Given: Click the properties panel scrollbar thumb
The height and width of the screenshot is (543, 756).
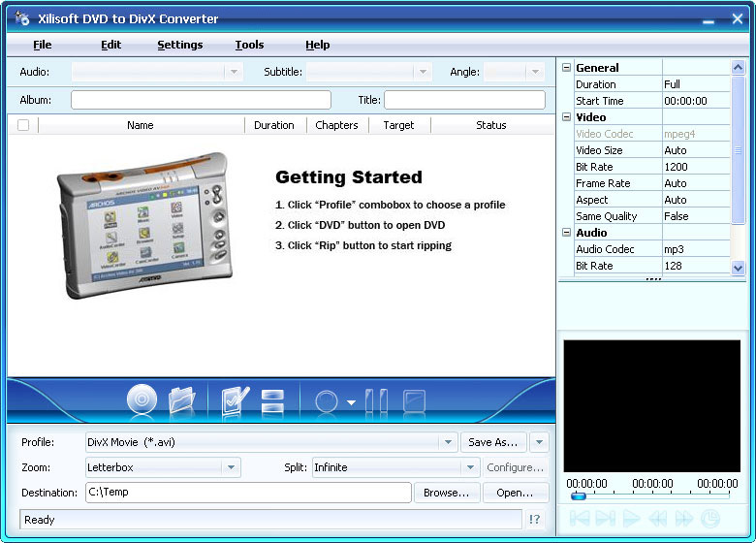Looking at the screenshot, I should (738, 150).
